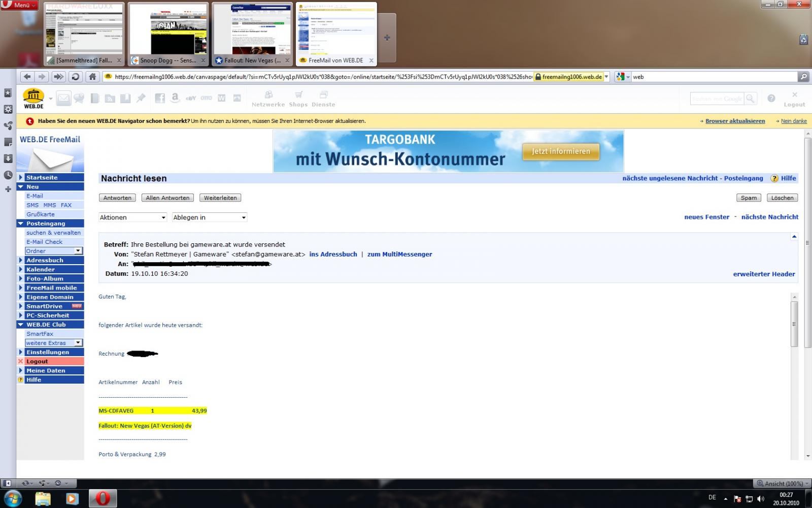Switch to the Snoop Dogg tab
The image size is (812, 508).
(x=168, y=34)
